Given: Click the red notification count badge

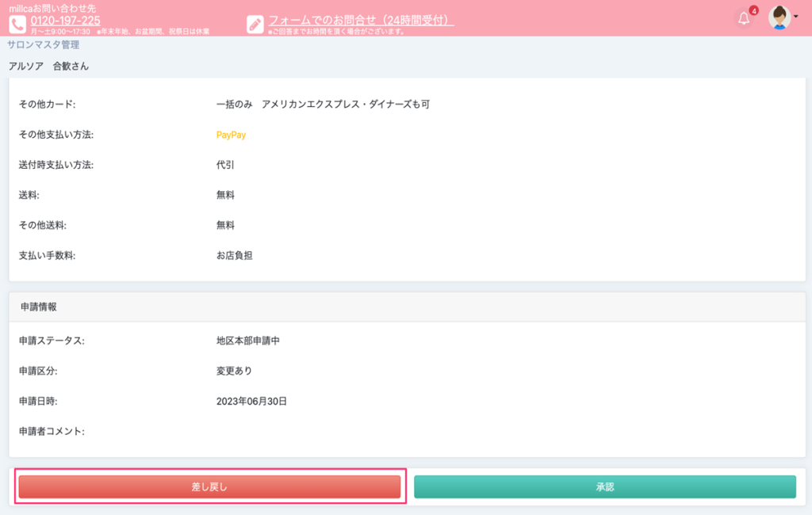Looking at the screenshot, I should pos(753,11).
